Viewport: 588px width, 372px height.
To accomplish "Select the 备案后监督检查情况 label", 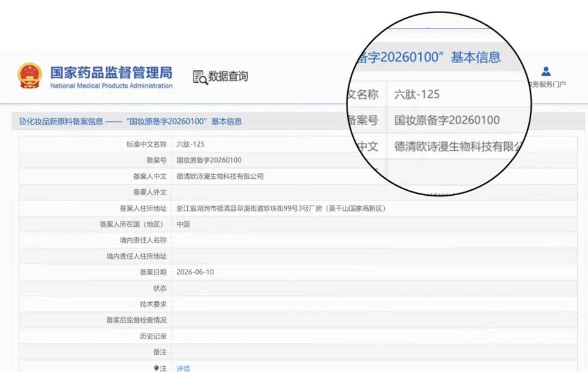I will pos(136,320).
